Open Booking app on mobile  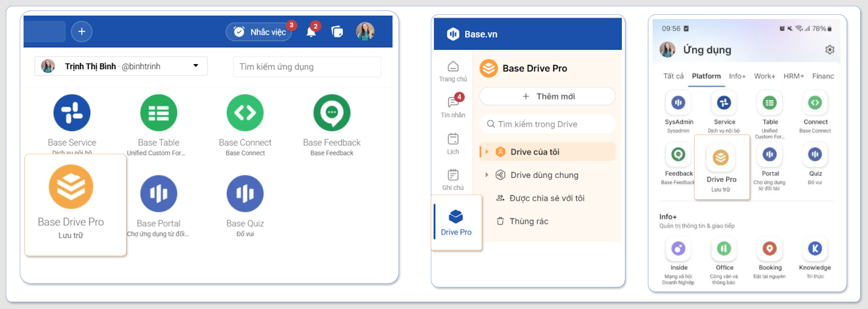770,249
